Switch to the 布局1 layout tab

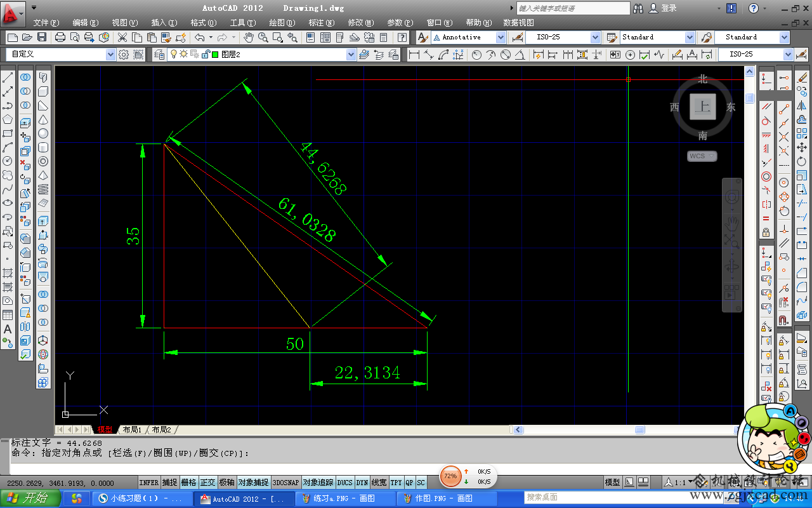tap(132, 430)
